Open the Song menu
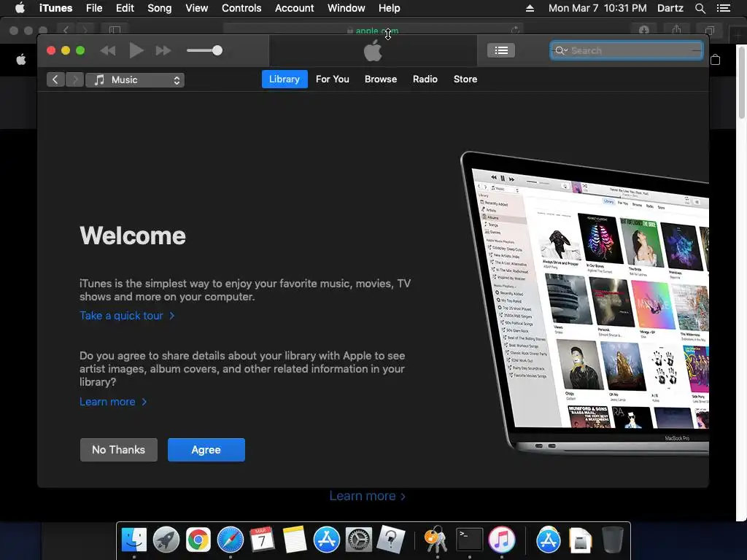The width and height of the screenshot is (747, 560). coord(160,8)
